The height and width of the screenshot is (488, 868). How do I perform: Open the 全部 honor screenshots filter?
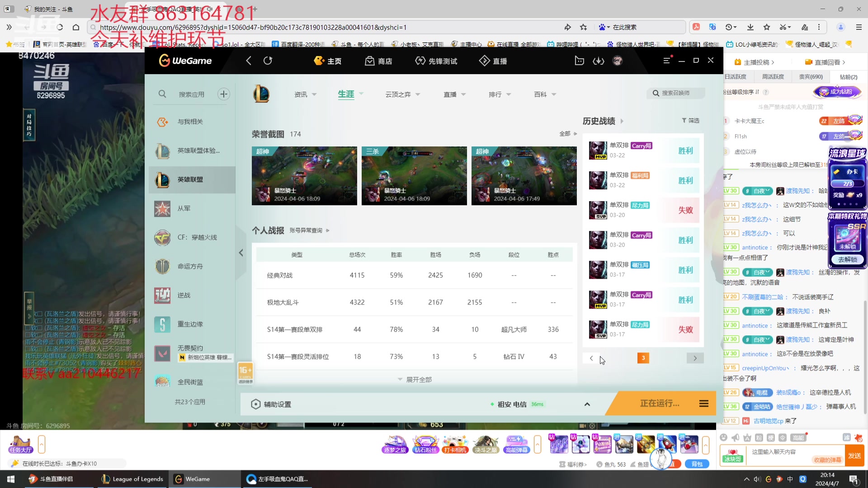[565, 134]
